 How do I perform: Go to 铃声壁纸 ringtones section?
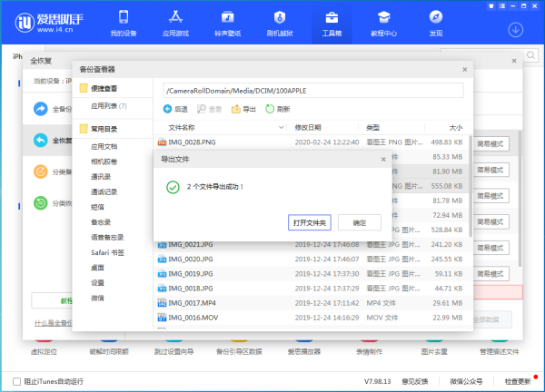[x=227, y=23]
